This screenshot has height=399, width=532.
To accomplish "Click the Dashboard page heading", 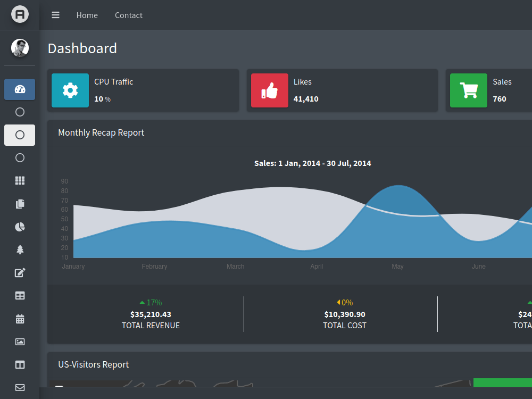I will [82, 48].
